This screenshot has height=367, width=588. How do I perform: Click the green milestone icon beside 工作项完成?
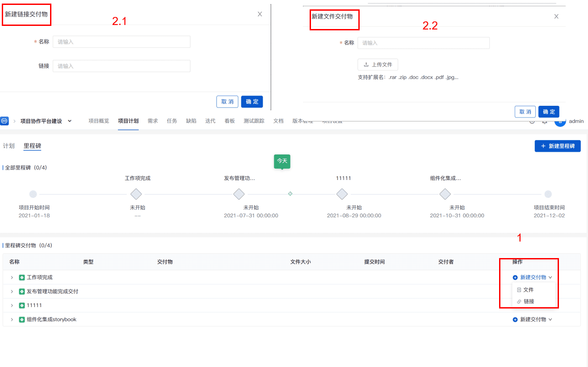(x=22, y=277)
